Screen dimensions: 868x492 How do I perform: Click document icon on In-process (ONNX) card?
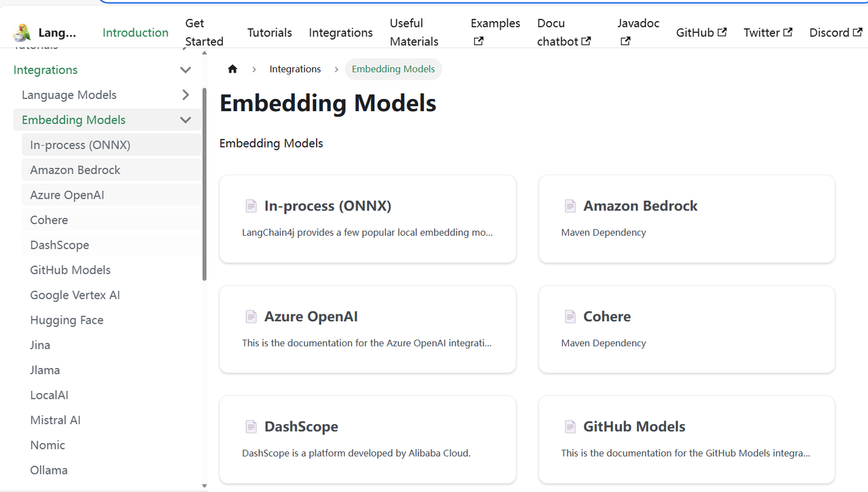pyautogui.click(x=251, y=206)
